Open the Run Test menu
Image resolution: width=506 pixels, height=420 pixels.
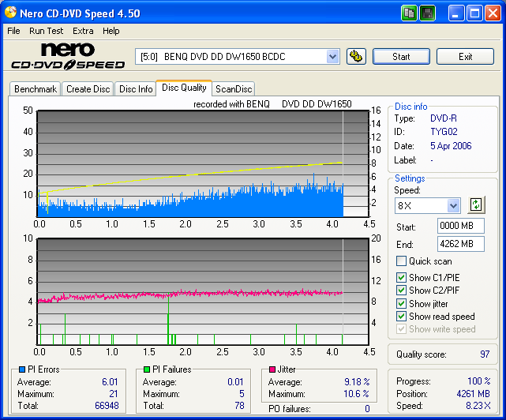tap(46, 31)
